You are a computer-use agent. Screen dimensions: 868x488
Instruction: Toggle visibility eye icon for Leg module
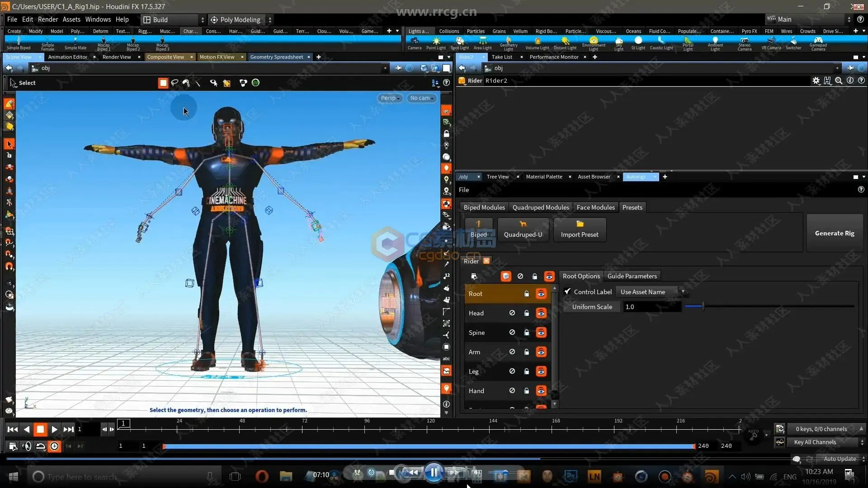(541, 371)
